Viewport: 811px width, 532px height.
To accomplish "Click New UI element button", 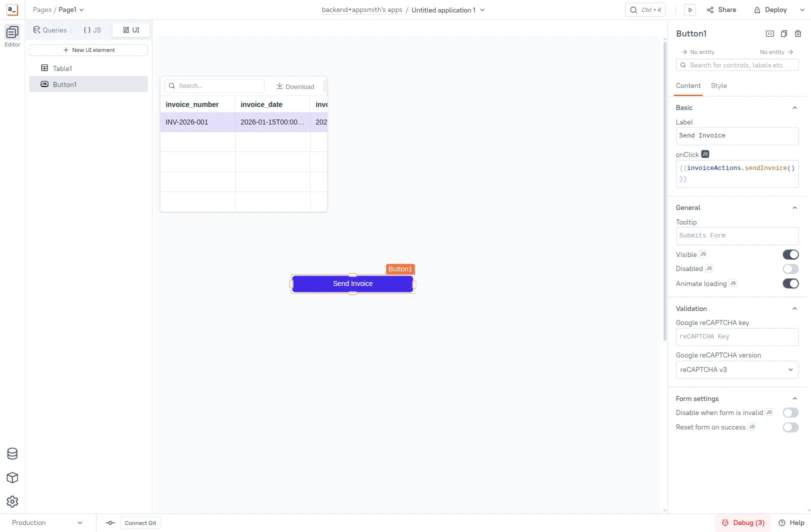I will pos(88,50).
